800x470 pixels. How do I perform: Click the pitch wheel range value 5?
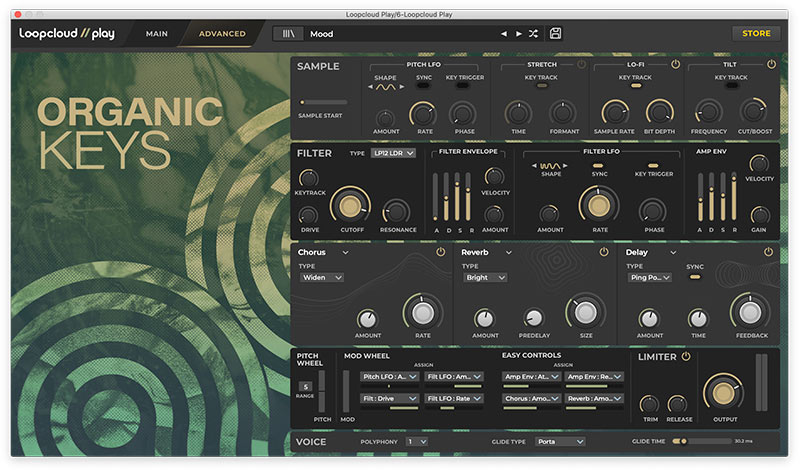tap(305, 387)
